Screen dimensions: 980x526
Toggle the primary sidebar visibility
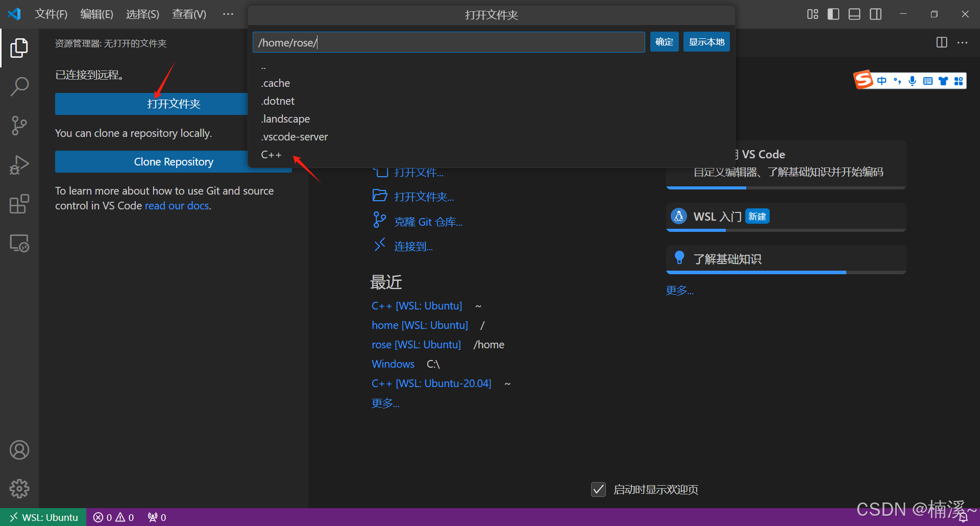pos(833,14)
